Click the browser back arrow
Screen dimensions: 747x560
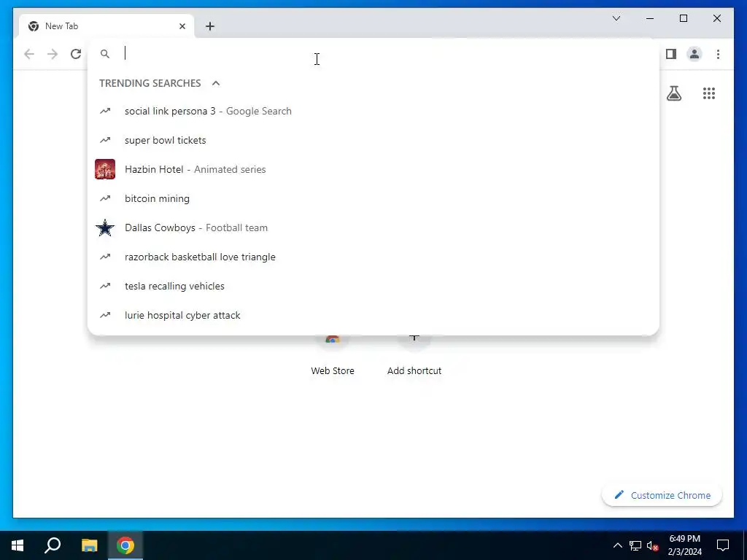(29, 54)
